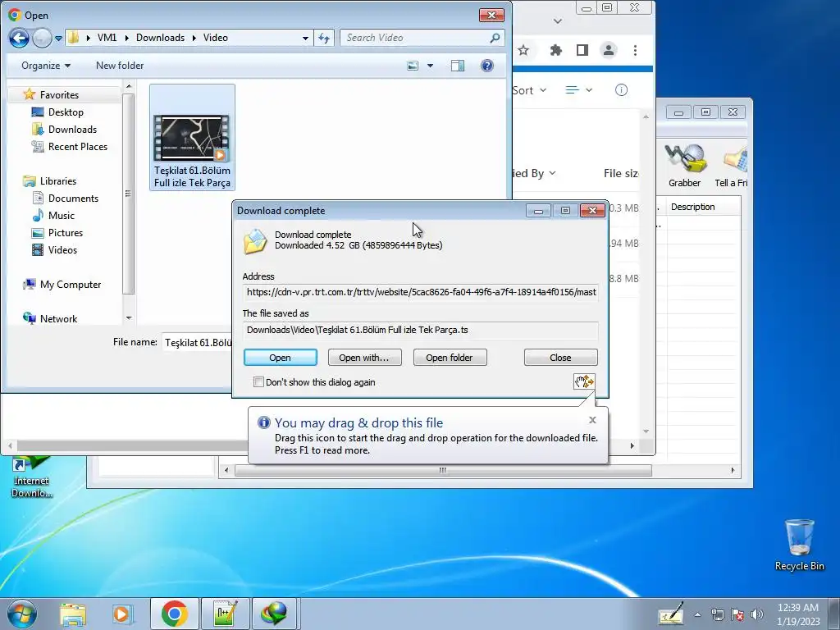Expand the view options dropdown arrow
840x630 pixels.
(x=430, y=66)
